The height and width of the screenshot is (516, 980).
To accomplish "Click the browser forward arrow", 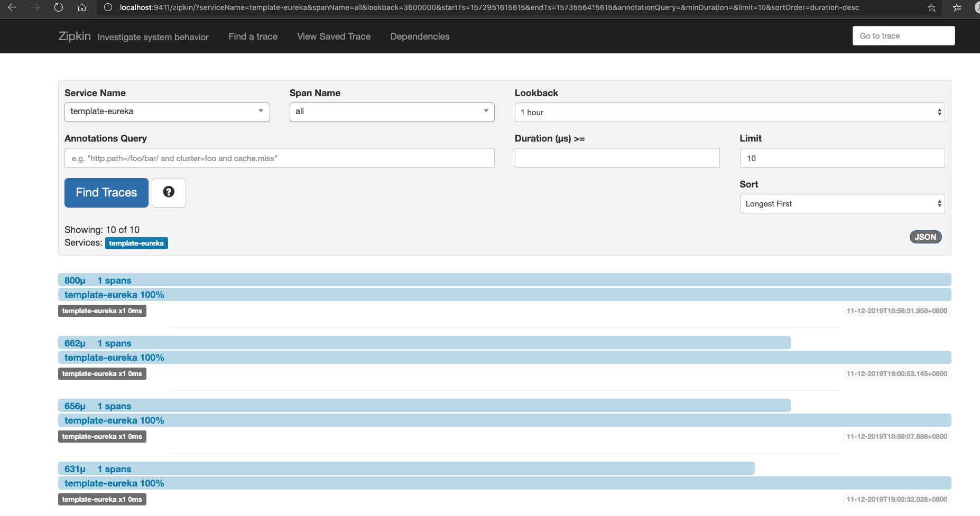I will click(x=35, y=7).
